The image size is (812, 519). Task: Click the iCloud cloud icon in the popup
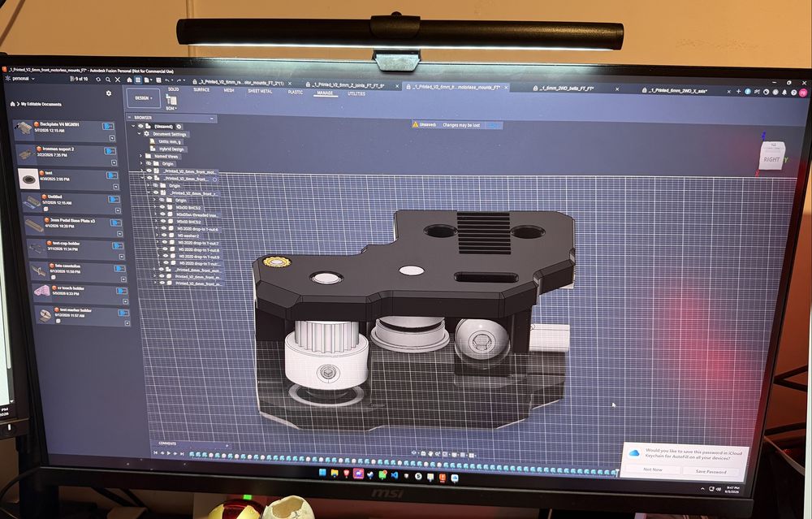[x=634, y=454]
